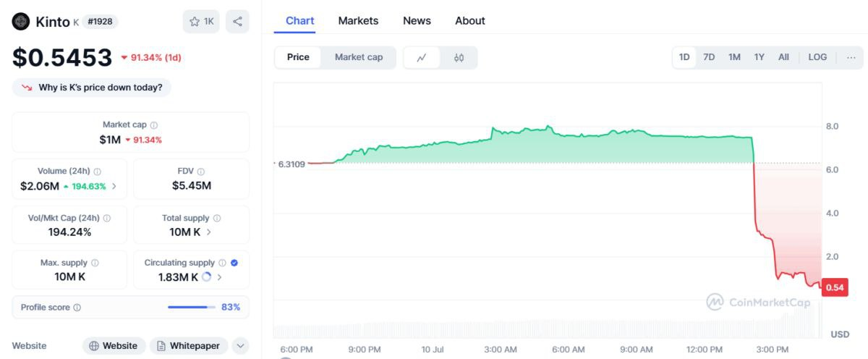Expand more website links chevron
The image size is (868, 359).
(240, 346)
